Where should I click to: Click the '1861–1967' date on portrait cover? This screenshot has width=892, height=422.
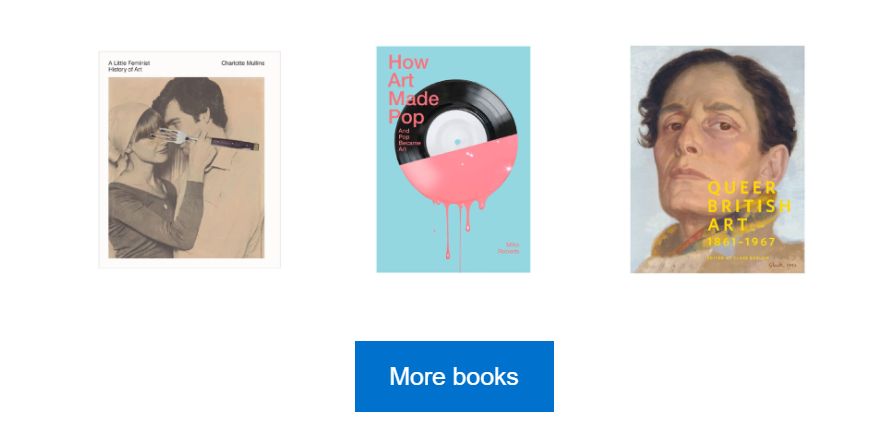click(x=741, y=242)
